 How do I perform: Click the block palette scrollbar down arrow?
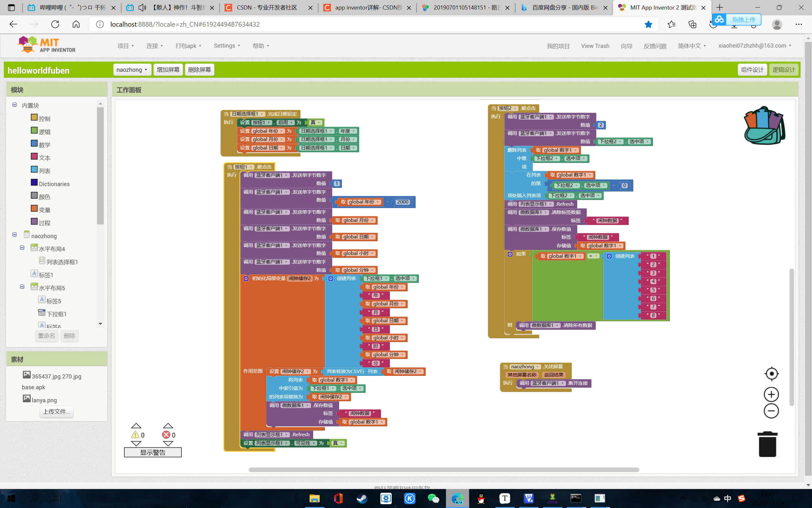100,324
